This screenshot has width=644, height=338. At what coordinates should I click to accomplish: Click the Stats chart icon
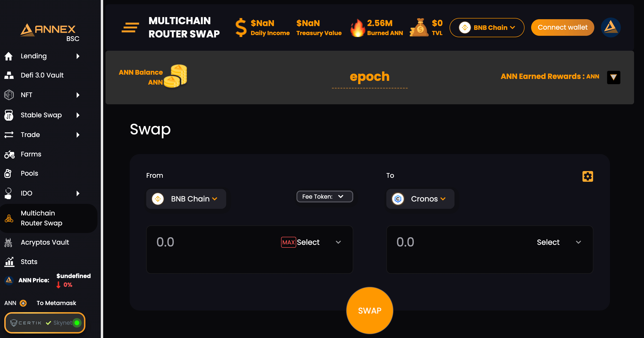click(9, 262)
